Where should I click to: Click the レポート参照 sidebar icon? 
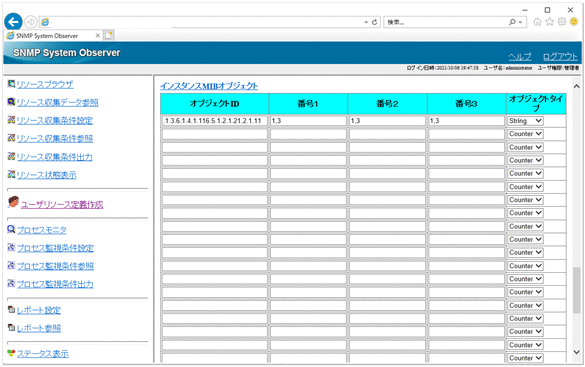point(11,327)
